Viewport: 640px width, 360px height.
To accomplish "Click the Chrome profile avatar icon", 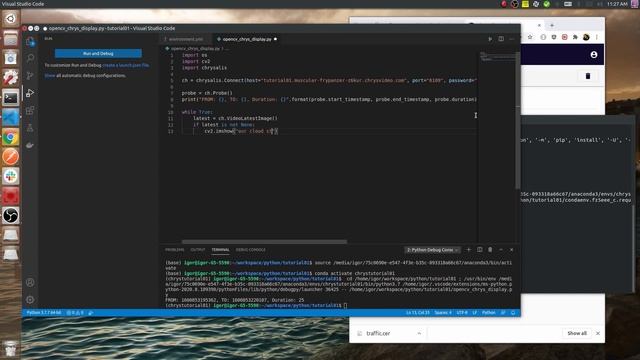I will [586, 37].
